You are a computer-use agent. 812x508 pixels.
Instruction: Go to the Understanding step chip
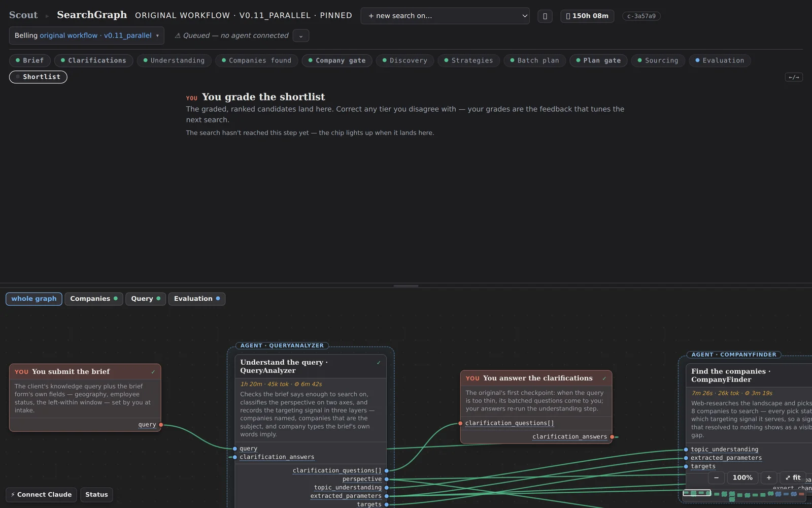coord(174,60)
